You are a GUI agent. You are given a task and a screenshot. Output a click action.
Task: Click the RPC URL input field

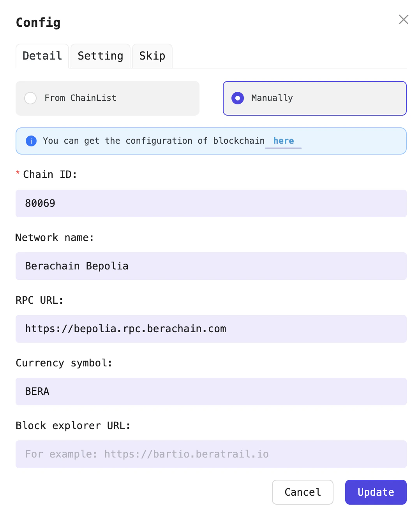pos(211,329)
